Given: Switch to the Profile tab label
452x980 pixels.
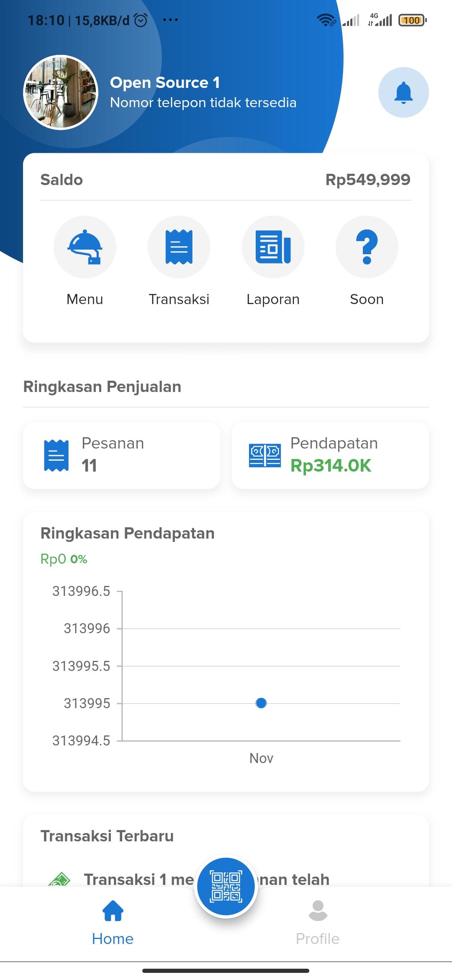Looking at the screenshot, I should point(318,939).
